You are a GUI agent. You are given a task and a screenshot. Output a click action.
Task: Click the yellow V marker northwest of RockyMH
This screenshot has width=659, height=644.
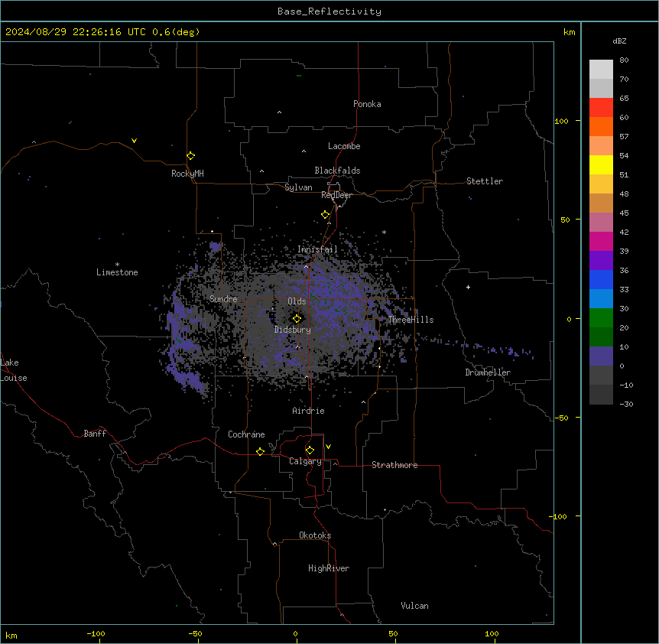pos(134,141)
